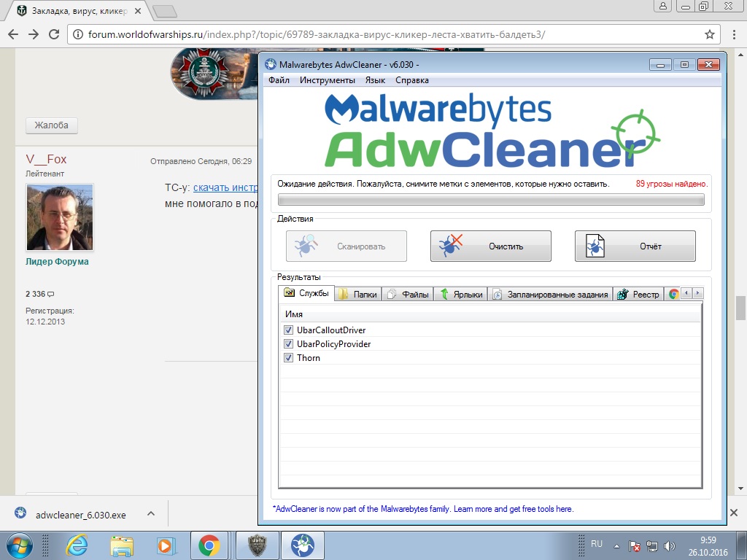Open the volume speaker tray icon
This screenshot has width=747, height=560.
(x=670, y=546)
